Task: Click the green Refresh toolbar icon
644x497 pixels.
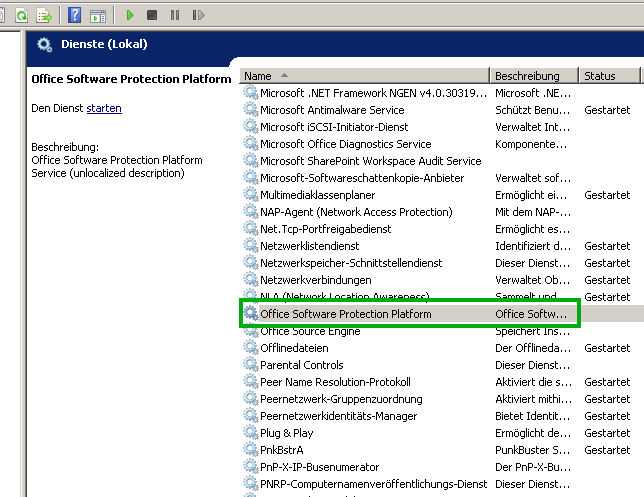Action: click(21, 16)
